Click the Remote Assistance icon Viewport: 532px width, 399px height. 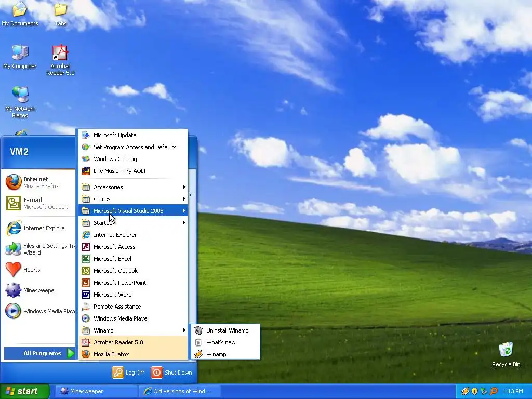click(86, 307)
